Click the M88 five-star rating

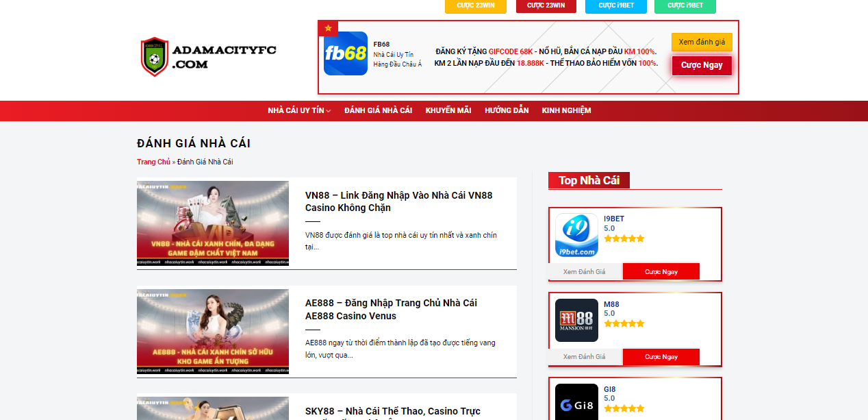coord(624,323)
